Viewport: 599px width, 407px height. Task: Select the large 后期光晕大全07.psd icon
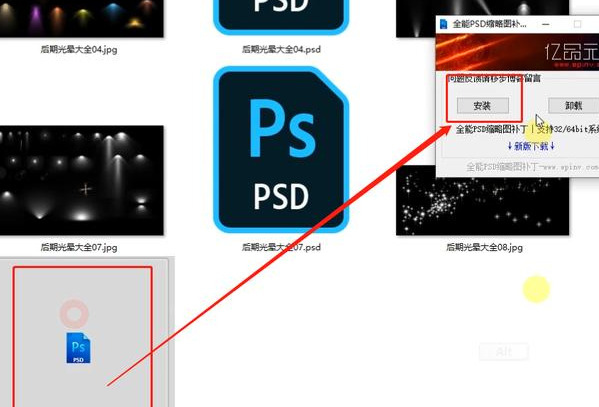coord(281,149)
